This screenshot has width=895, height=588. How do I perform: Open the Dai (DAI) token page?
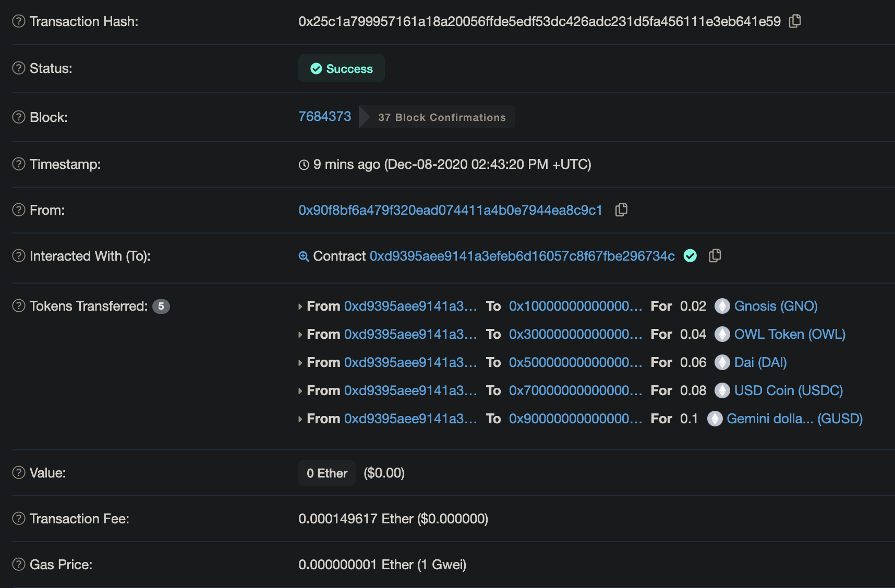click(760, 362)
